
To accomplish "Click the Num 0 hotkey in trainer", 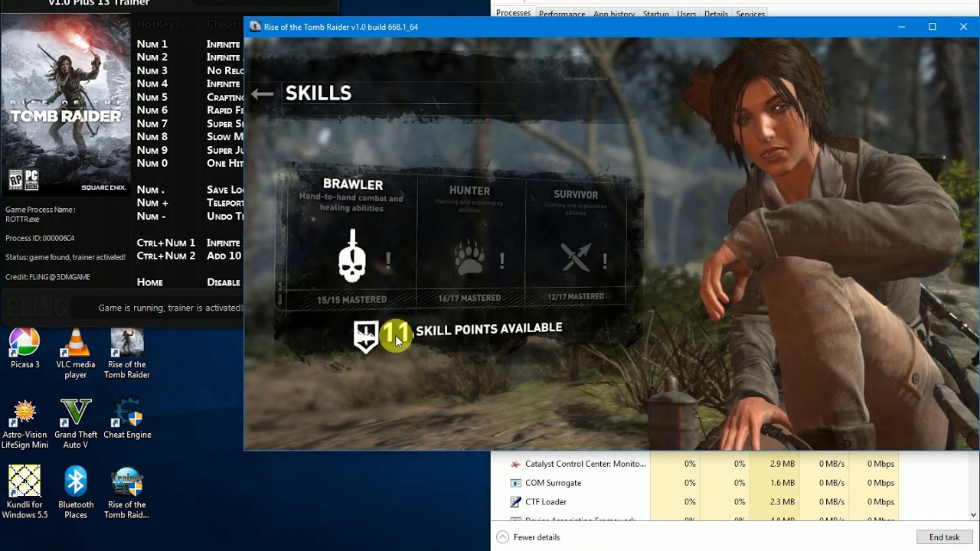I will [x=152, y=163].
